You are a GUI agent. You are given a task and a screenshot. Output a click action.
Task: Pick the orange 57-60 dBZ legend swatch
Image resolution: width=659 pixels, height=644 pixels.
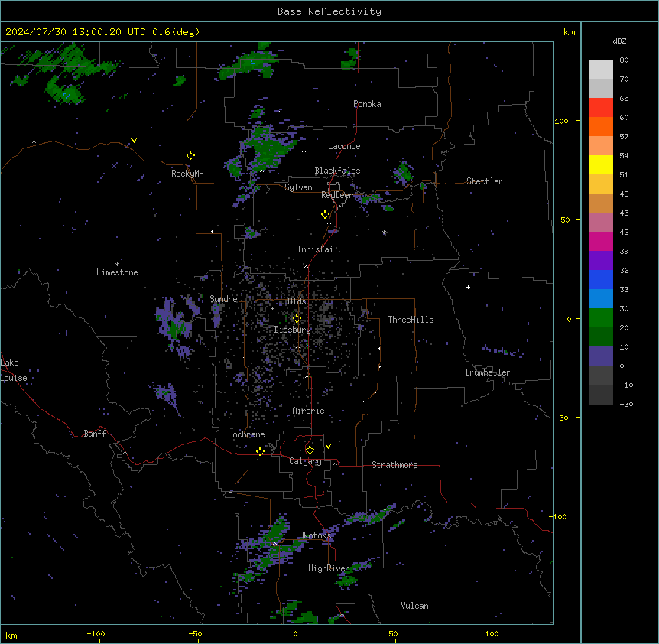click(x=601, y=126)
